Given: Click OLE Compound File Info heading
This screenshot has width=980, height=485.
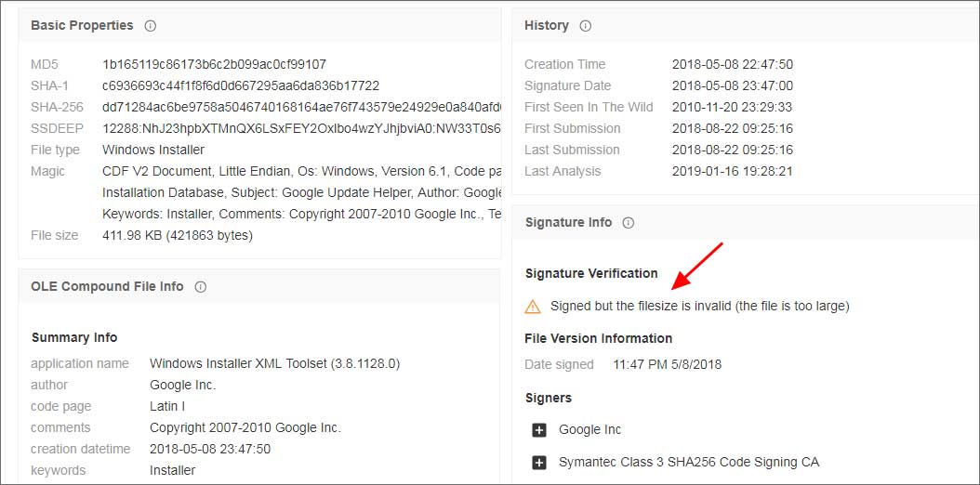Looking at the screenshot, I should 107,286.
